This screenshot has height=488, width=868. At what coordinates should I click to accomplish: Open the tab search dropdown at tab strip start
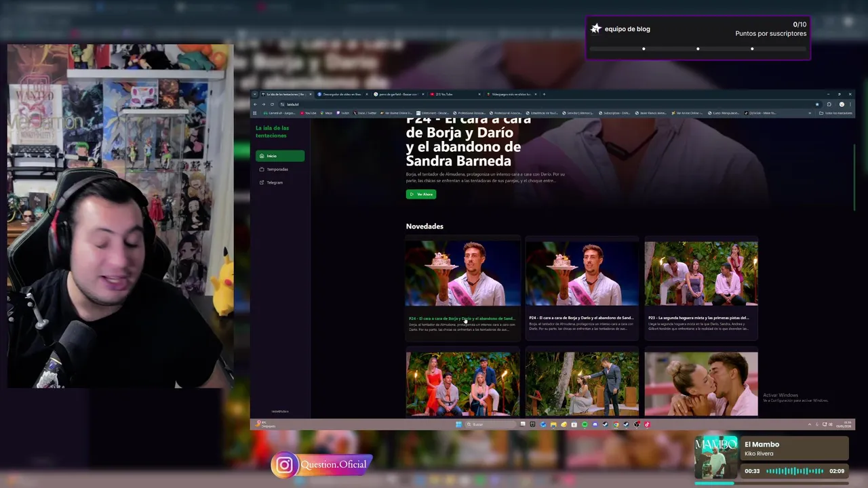pos(254,94)
